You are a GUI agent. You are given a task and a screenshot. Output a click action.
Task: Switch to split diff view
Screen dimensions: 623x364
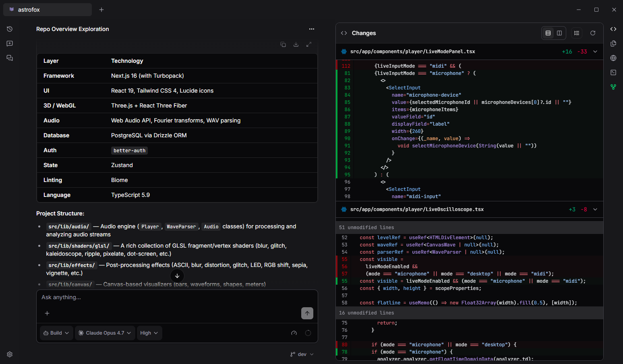[559, 33]
